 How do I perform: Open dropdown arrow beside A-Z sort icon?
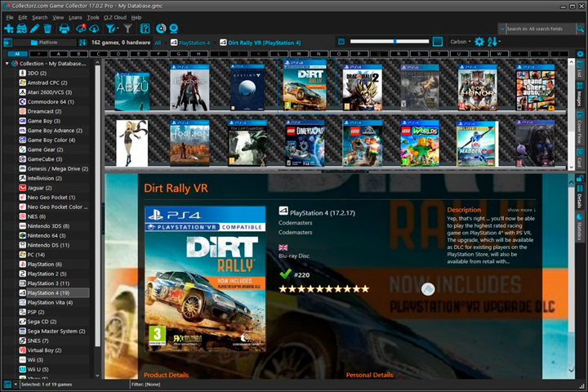(x=500, y=42)
